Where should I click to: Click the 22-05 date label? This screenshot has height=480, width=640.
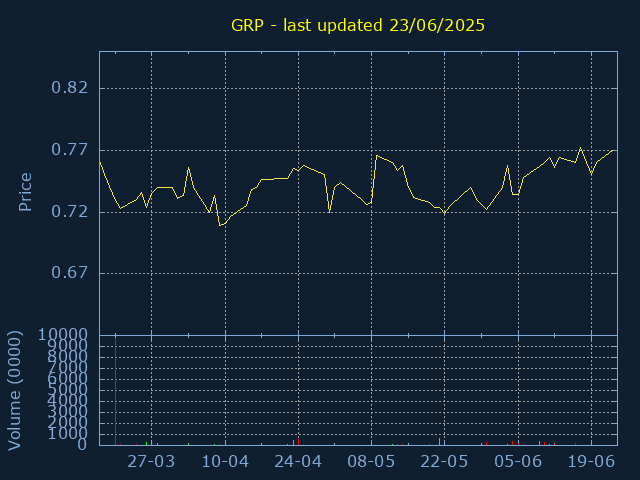coord(444,462)
